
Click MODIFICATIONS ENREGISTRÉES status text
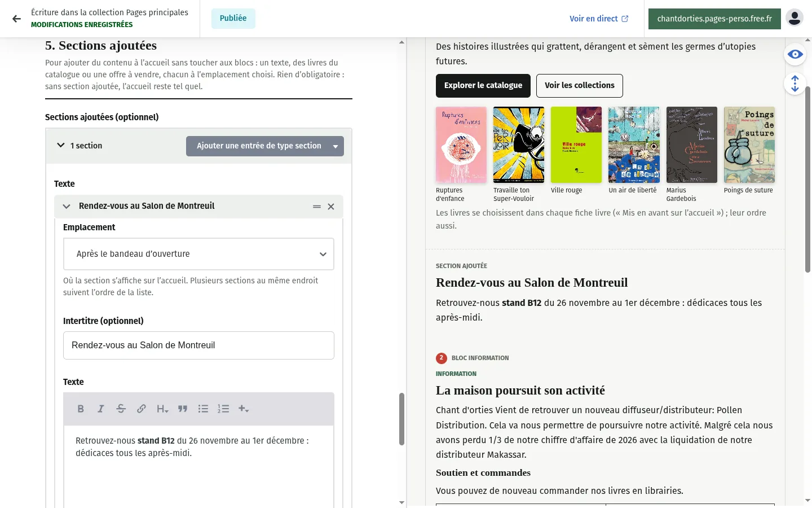(82, 25)
